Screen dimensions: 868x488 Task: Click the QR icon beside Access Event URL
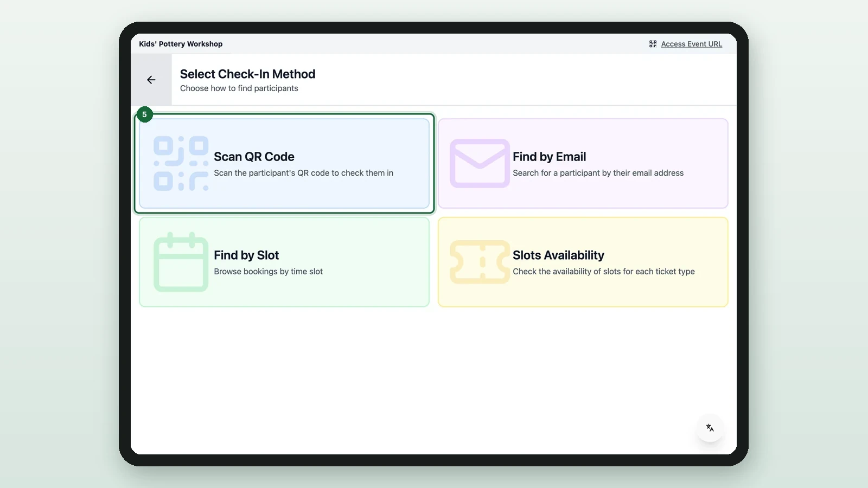pyautogui.click(x=653, y=44)
